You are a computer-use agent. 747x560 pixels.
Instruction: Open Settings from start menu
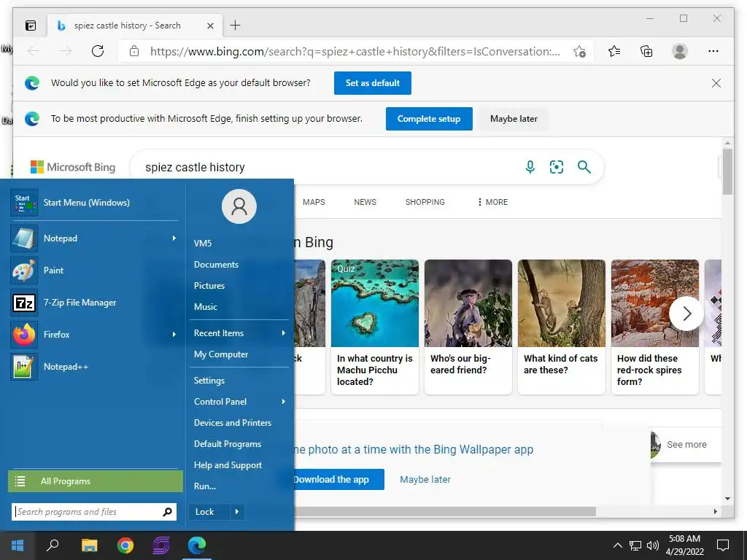(239, 381)
